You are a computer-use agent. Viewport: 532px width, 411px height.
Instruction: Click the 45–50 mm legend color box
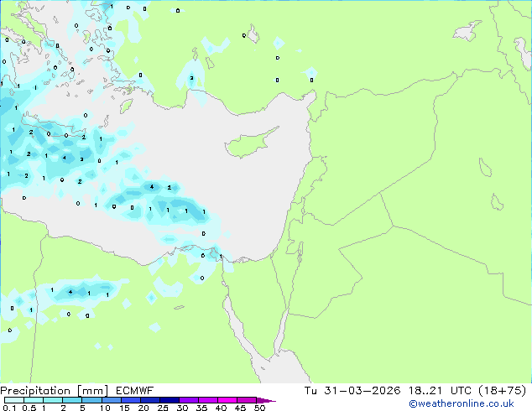pyautogui.click(x=247, y=400)
